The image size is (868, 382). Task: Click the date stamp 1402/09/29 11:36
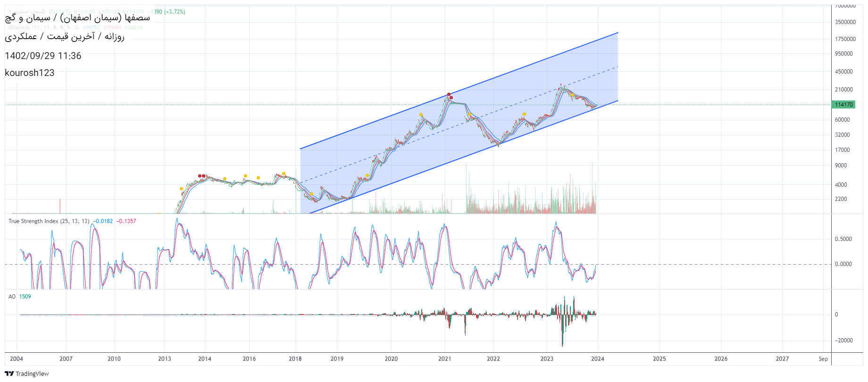coord(43,56)
